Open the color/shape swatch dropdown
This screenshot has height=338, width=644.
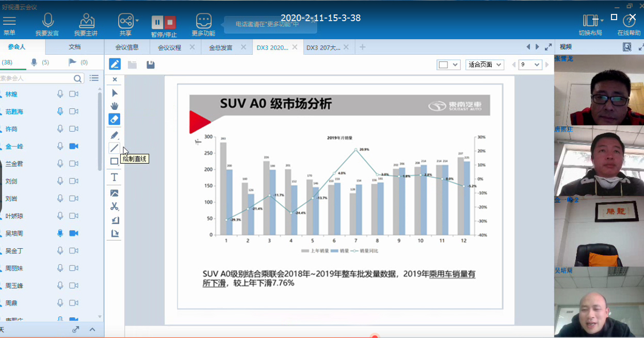448,65
